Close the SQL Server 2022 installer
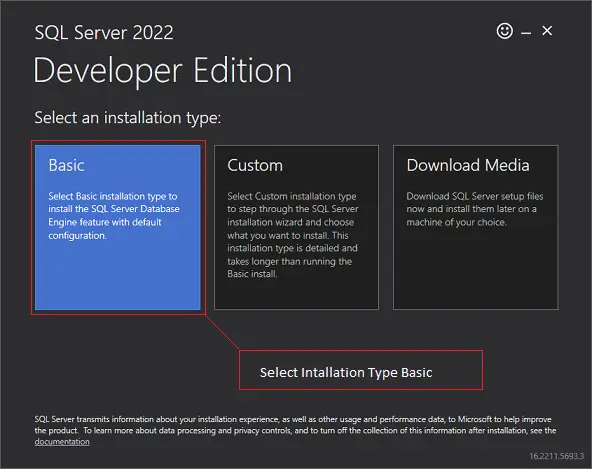 (x=547, y=31)
